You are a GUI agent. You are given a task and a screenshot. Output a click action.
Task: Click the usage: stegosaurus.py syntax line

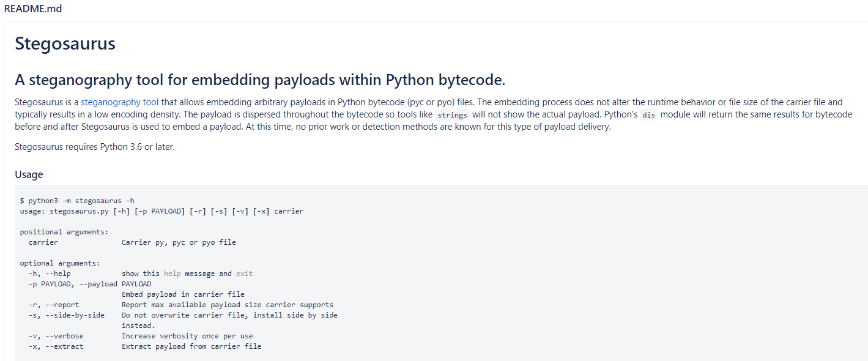coord(161,211)
